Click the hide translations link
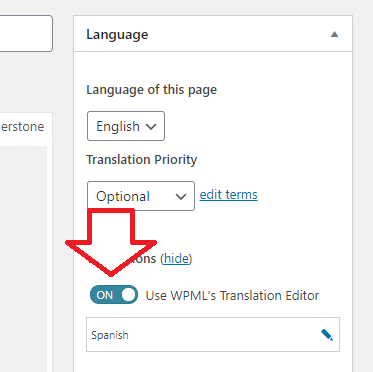Screen dimensions: 373x372 point(177,258)
